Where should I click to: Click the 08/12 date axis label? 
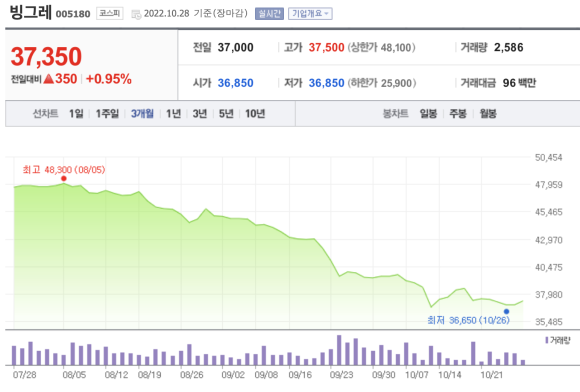pos(116,375)
